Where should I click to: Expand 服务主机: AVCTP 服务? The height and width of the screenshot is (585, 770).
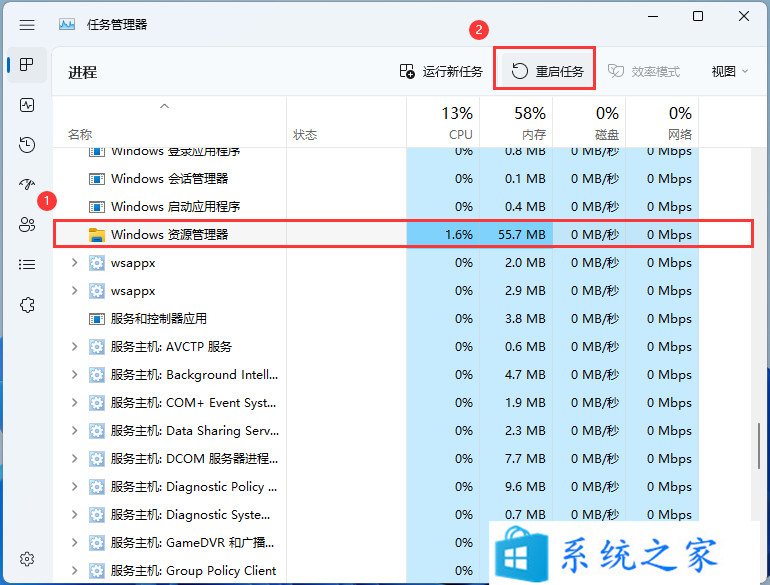coord(74,347)
